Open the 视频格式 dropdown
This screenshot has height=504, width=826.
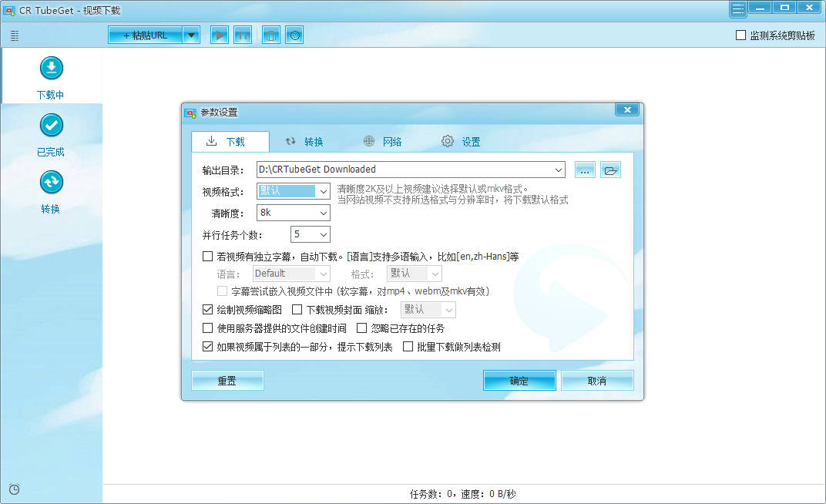[x=324, y=191]
